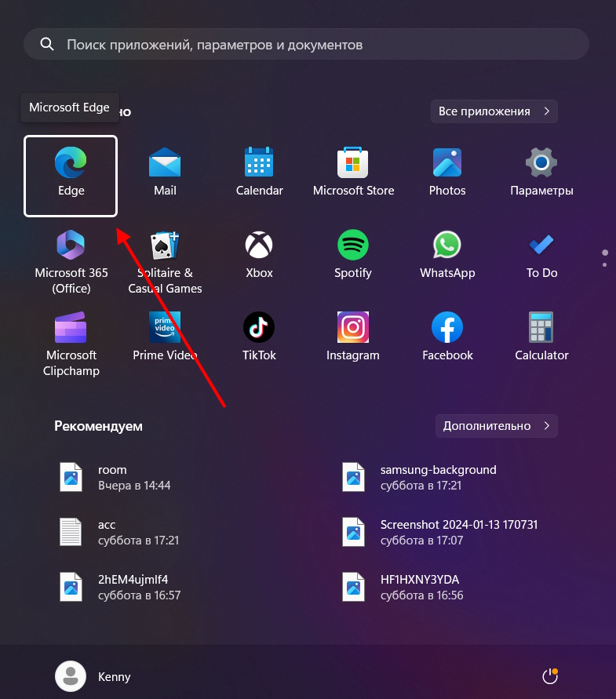The width and height of the screenshot is (616, 699).
Task: Launch Microsoft 365 (Office)
Action: [71, 262]
